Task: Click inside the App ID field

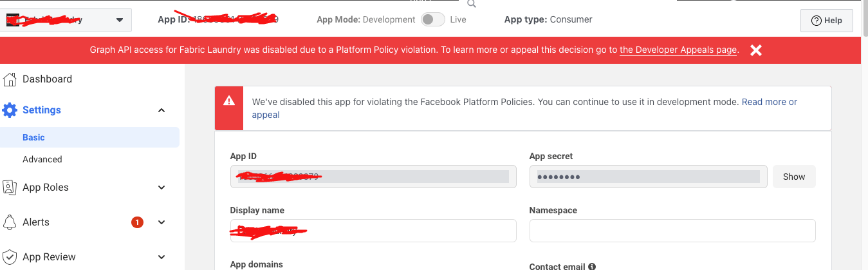Action: 373,177
